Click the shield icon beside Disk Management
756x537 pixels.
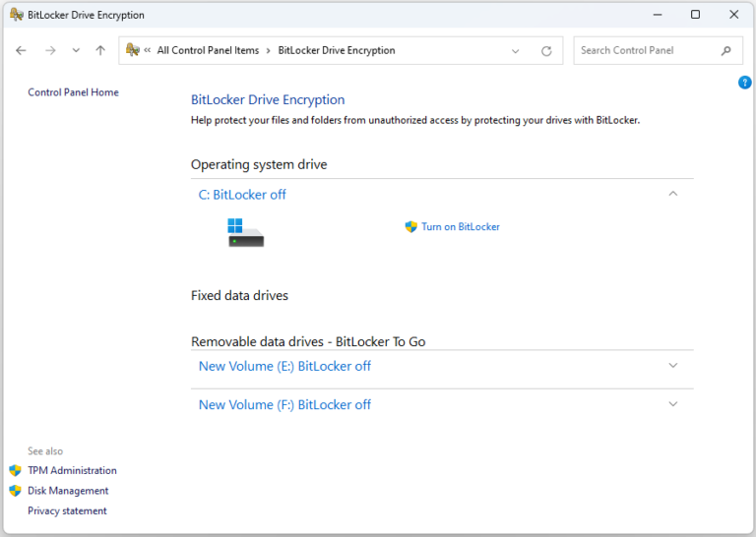tap(16, 491)
